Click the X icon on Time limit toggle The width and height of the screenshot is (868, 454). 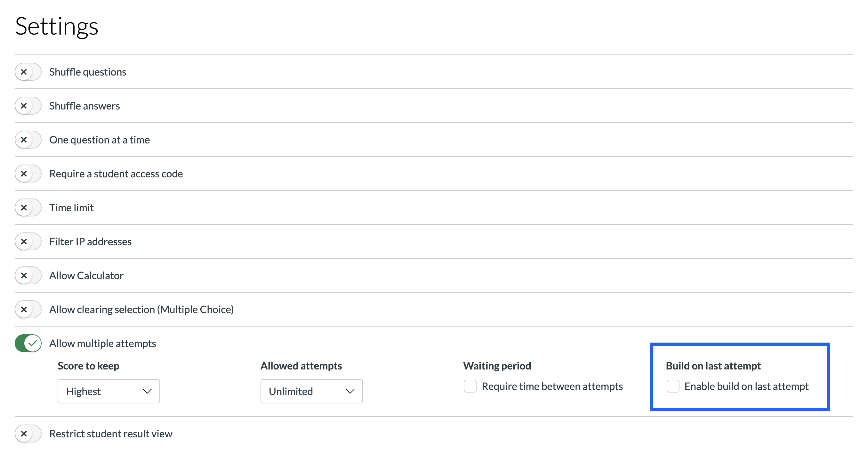point(24,207)
